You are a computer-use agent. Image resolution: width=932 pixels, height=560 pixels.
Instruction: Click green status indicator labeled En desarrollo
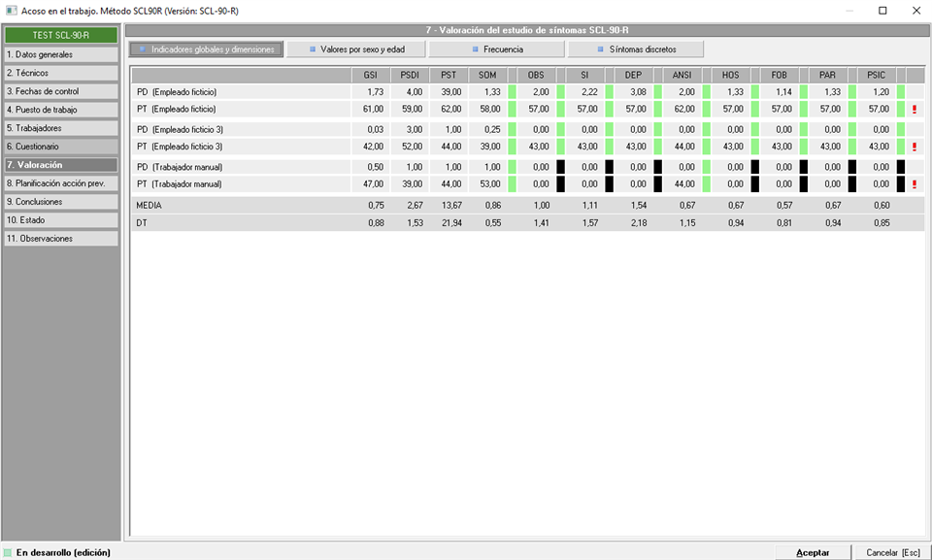8,552
